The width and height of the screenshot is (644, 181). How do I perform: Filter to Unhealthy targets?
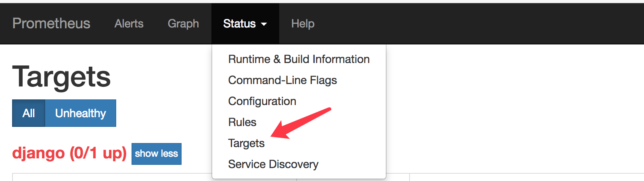click(81, 113)
